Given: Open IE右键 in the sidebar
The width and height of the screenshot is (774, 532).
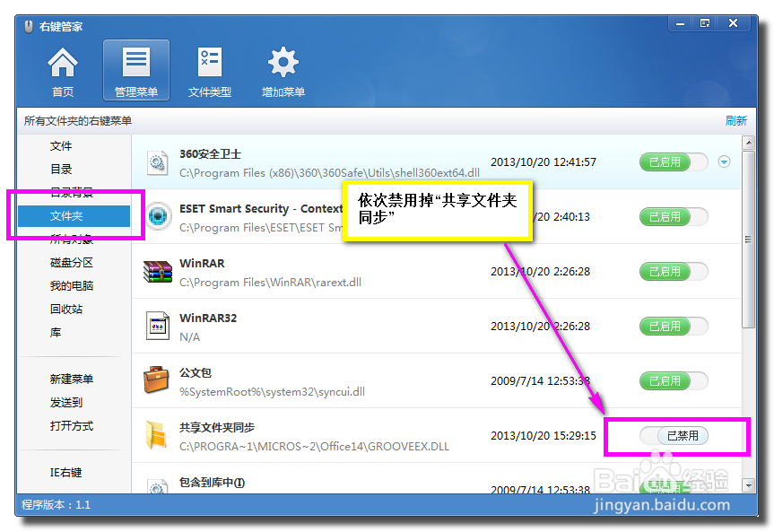Looking at the screenshot, I should [65, 472].
